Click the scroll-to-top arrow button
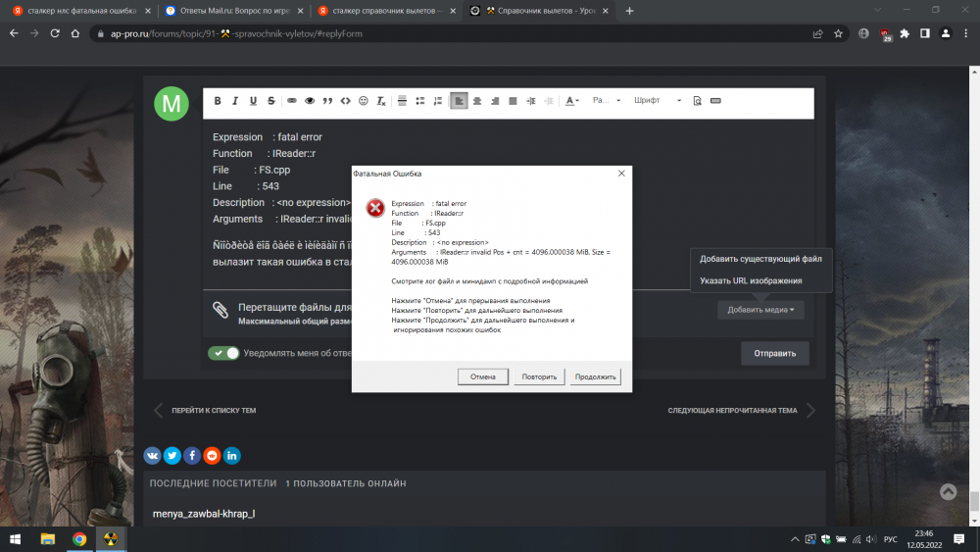This screenshot has height=552, width=980. click(948, 492)
